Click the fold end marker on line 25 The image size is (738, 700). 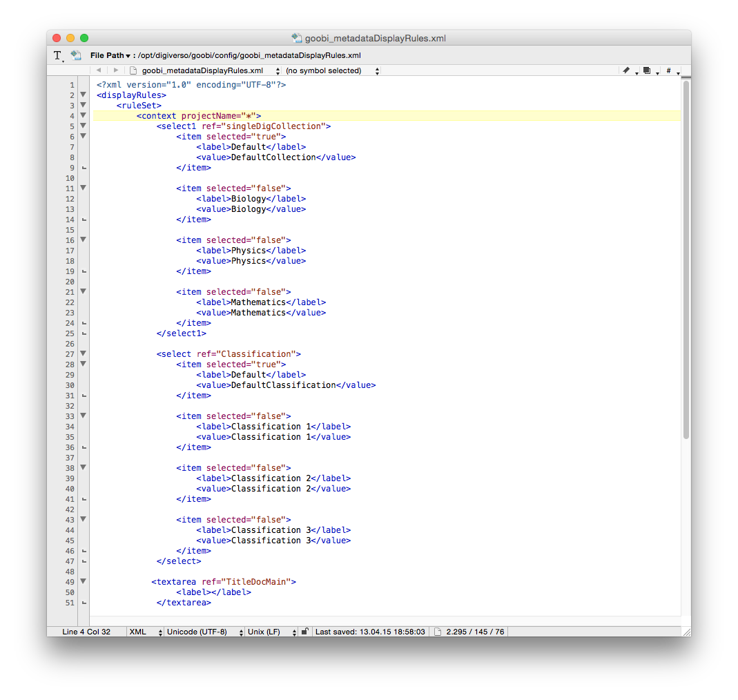[x=84, y=333]
